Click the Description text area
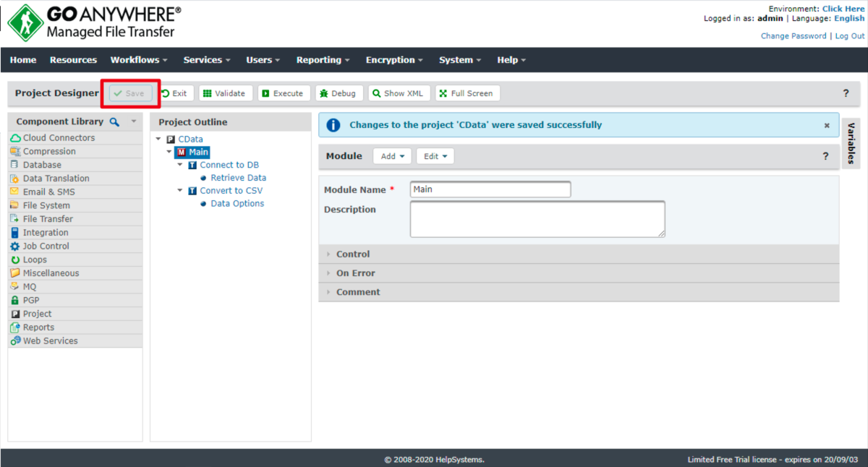This screenshot has width=868, height=467. point(537,219)
